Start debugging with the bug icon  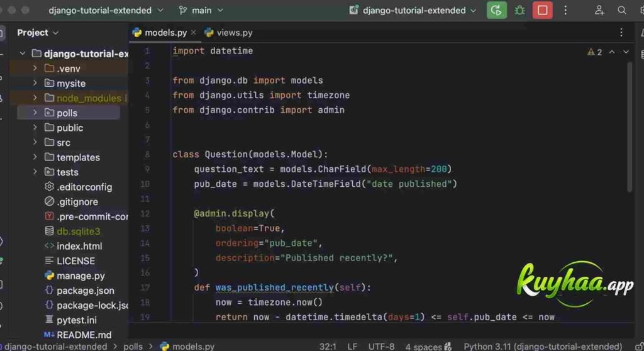519,10
